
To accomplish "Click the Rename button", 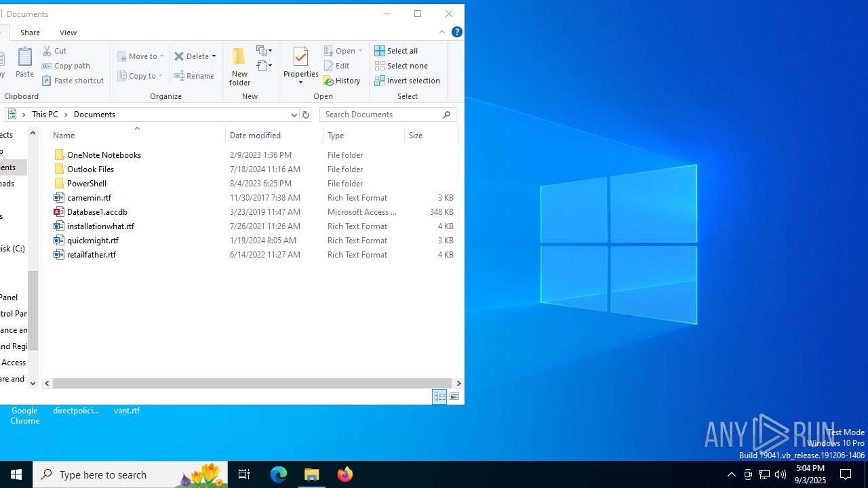I will [x=194, y=76].
